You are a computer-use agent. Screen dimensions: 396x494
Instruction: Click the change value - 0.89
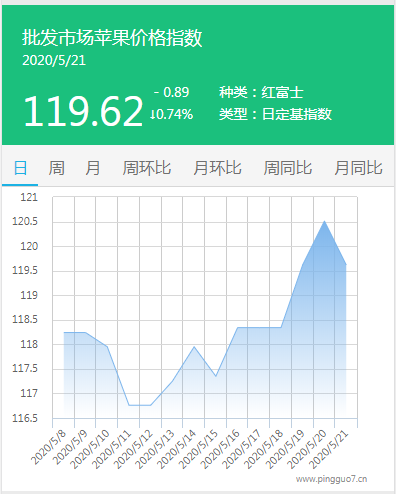[172, 92]
